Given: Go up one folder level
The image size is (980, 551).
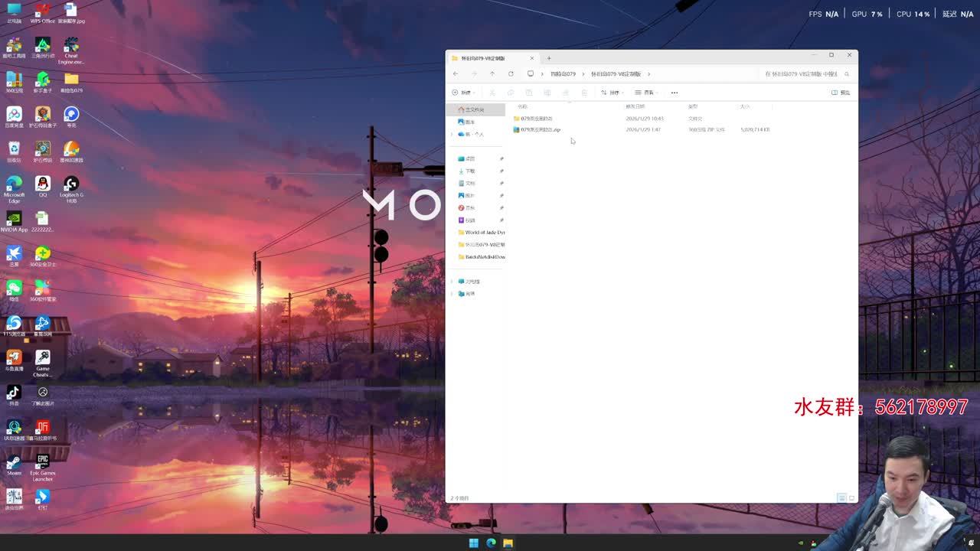Looking at the screenshot, I should [492, 74].
